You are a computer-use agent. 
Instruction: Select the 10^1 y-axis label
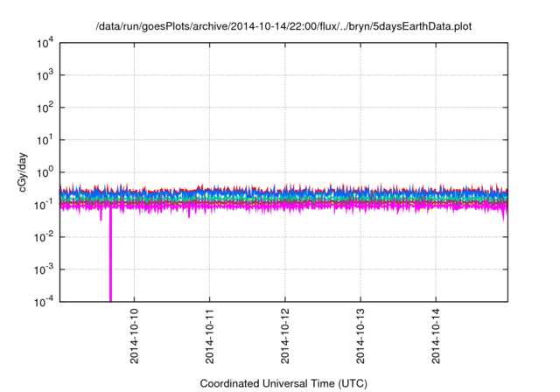(45, 140)
